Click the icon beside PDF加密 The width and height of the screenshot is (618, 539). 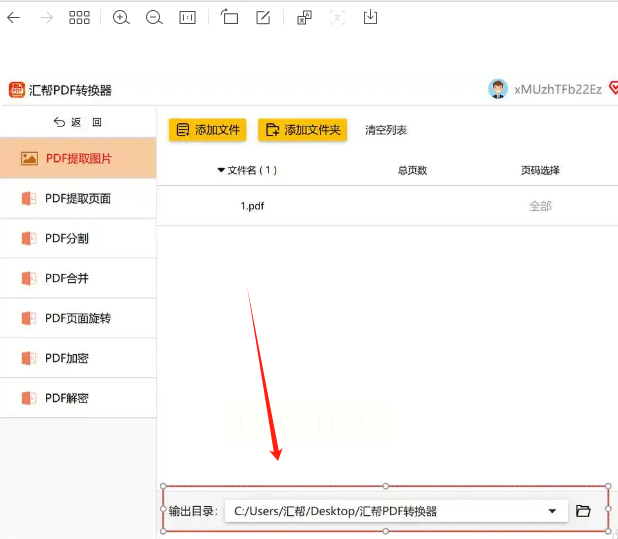click(x=29, y=358)
